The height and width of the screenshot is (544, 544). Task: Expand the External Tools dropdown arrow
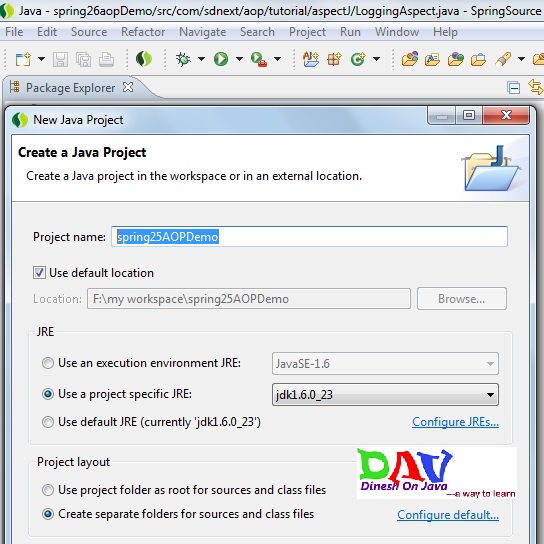pos(277,59)
